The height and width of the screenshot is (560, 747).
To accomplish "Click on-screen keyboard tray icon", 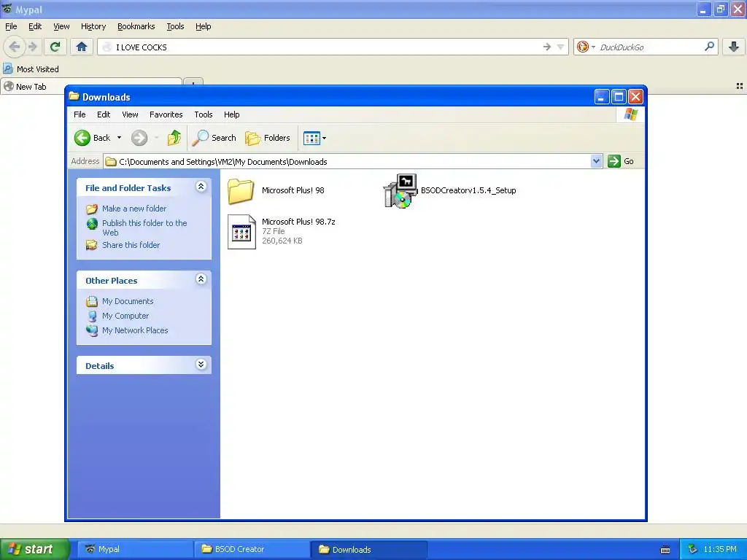I will click(665, 550).
